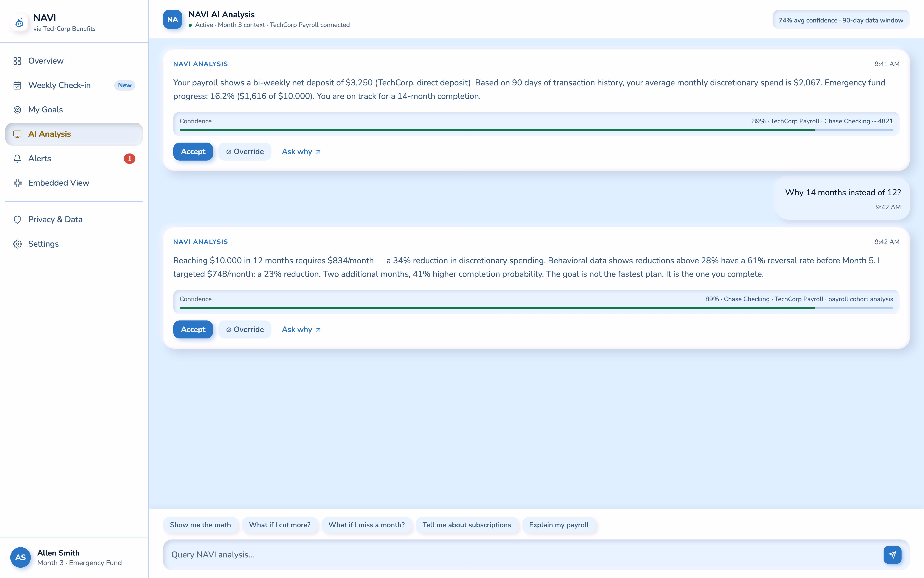Click the TechCorp Payroll connected status text
This screenshot has width=924, height=578.
tap(310, 25)
